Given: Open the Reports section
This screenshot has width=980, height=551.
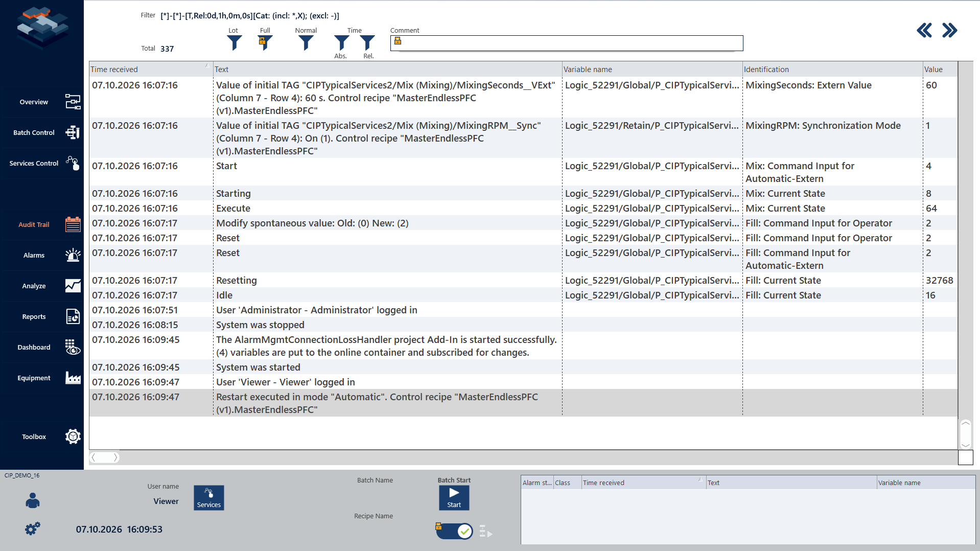Looking at the screenshot, I should coord(42,316).
